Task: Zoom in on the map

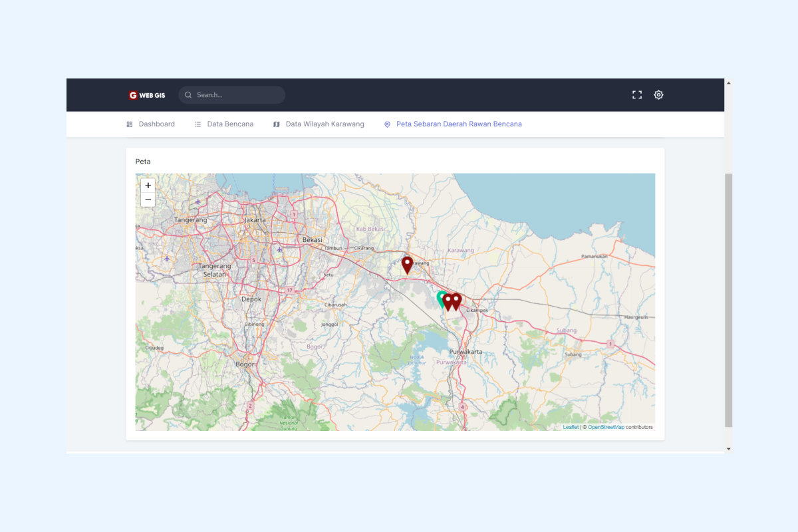Action: click(x=148, y=186)
